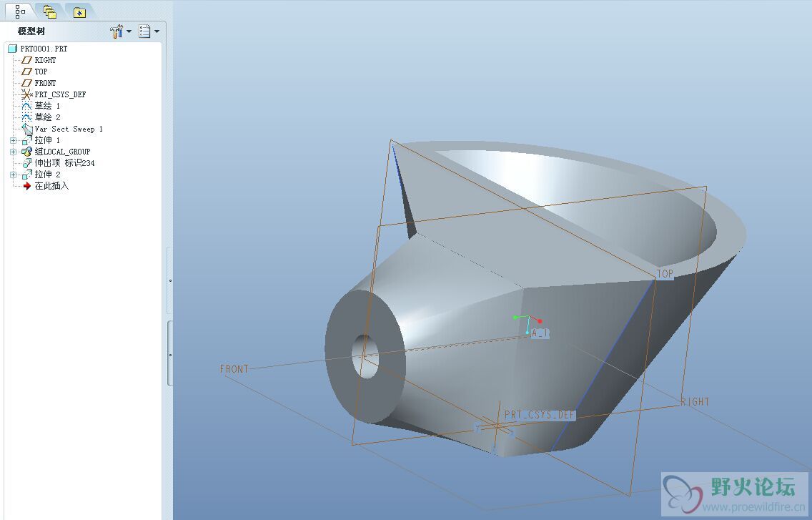Click the extrude icon beside 拉伸 1
Image resolution: width=812 pixels, height=520 pixels.
27,140
